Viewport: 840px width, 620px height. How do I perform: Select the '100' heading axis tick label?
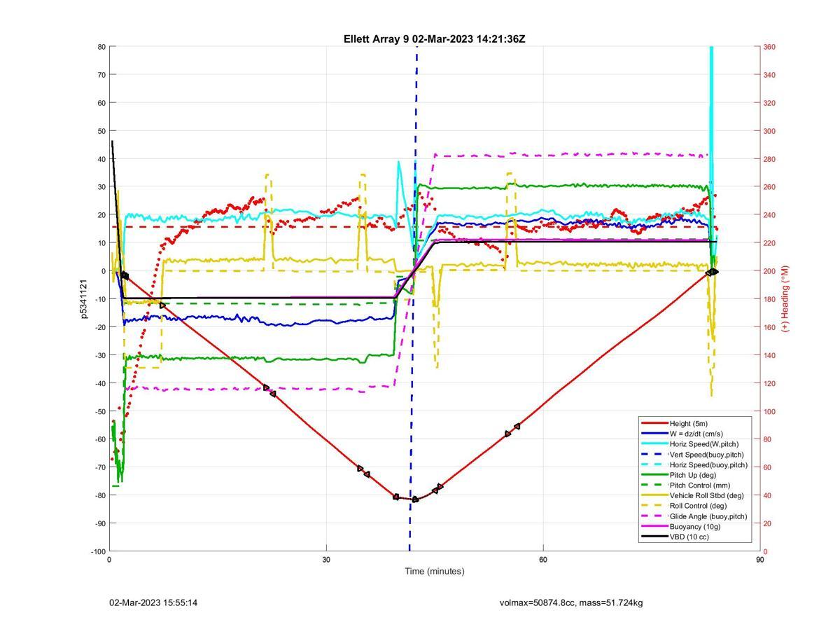[x=769, y=411]
